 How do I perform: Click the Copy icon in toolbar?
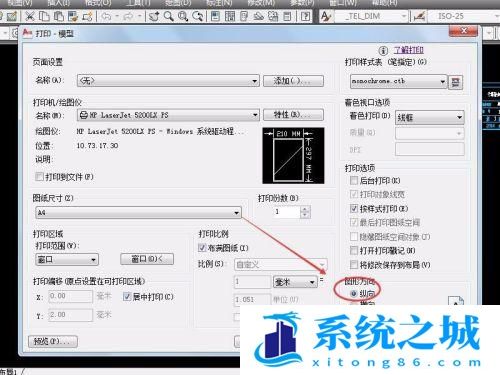pyautogui.click(x=44, y=16)
